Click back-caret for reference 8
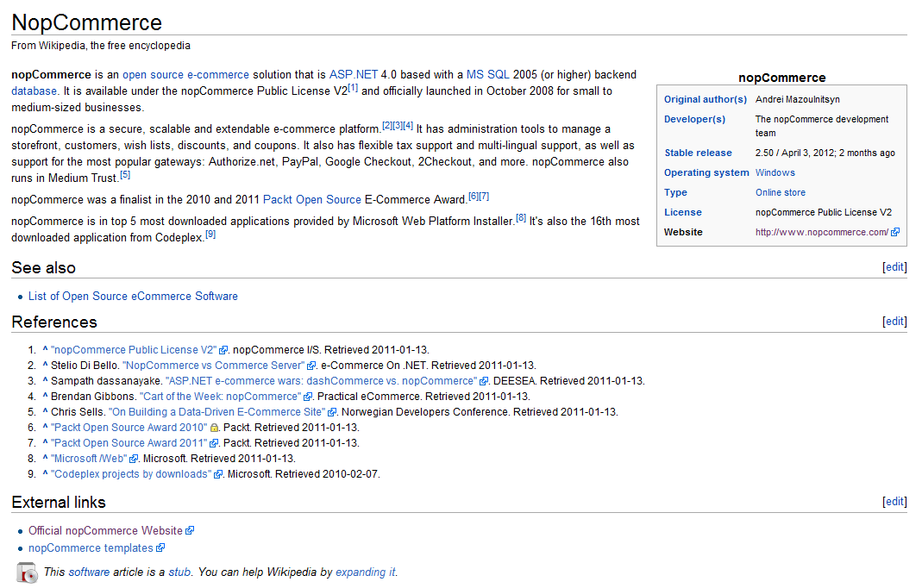Viewport: 922px width, 588px height. [45, 458]
